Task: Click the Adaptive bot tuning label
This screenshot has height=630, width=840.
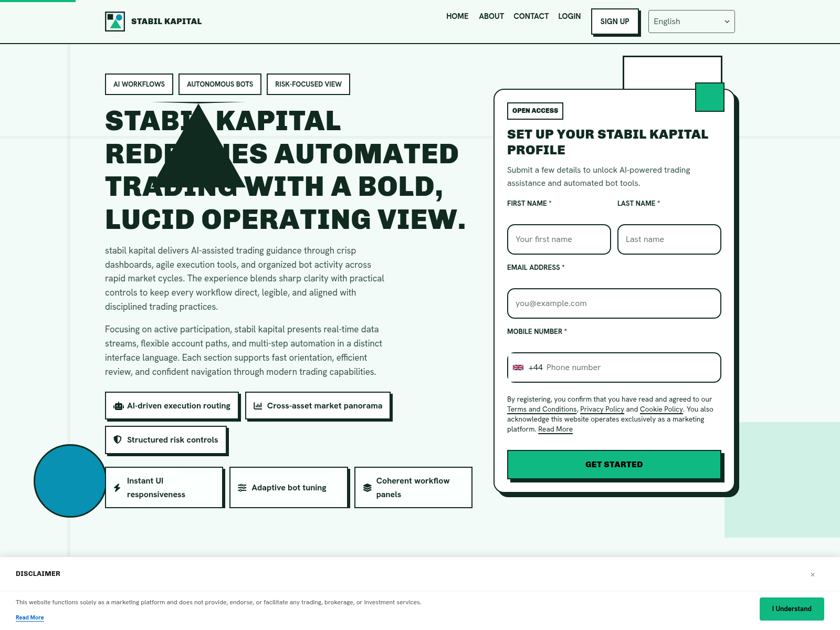Action: coord(289,488)
